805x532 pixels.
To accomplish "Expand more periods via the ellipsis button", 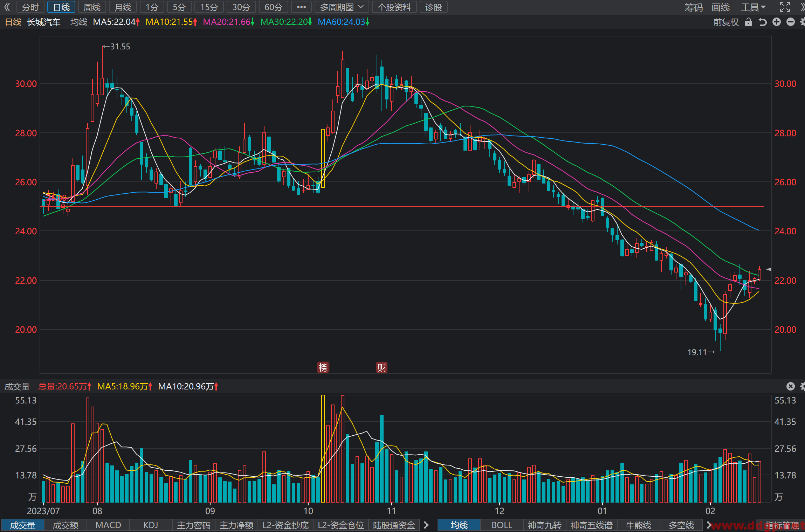I will [301, 7].
